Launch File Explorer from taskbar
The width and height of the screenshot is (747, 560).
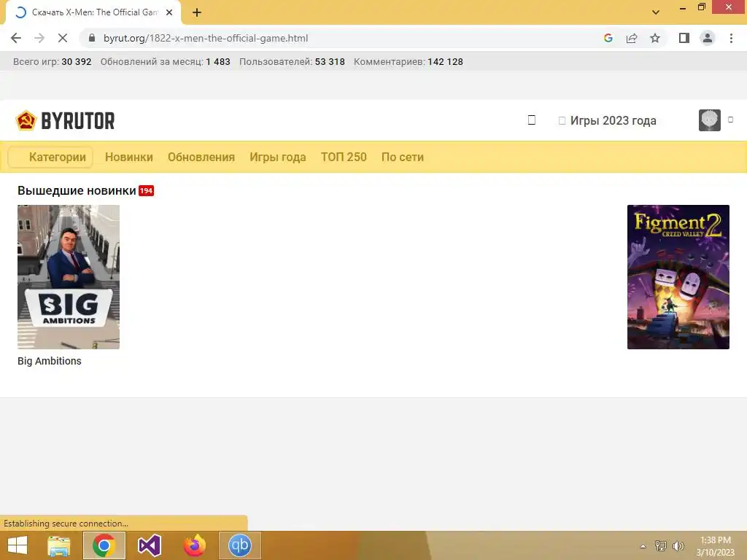pyautogui.click(x=58, y=545)
